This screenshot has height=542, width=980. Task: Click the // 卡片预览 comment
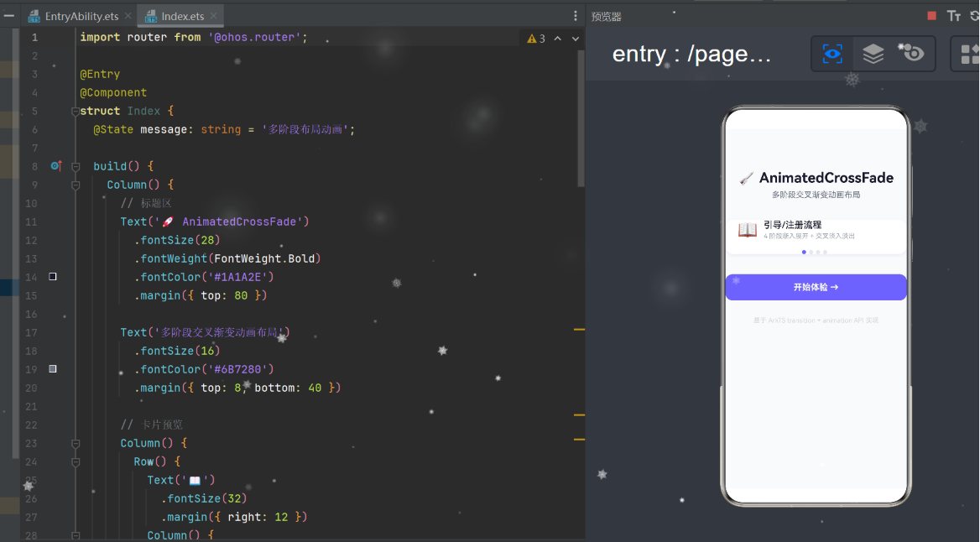pyautogui.click(x=151, y=425)
